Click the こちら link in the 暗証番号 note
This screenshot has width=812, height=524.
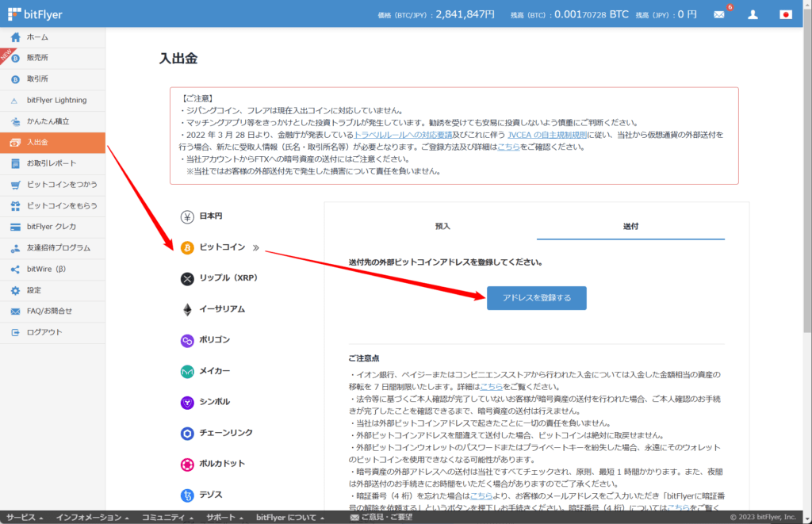pyautogui.click(x=481, y=496)
